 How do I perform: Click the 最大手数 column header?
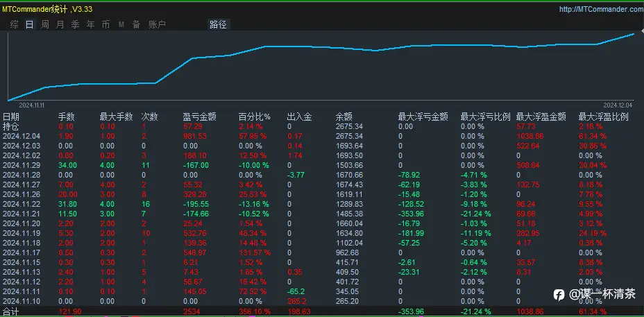point(116,117)
